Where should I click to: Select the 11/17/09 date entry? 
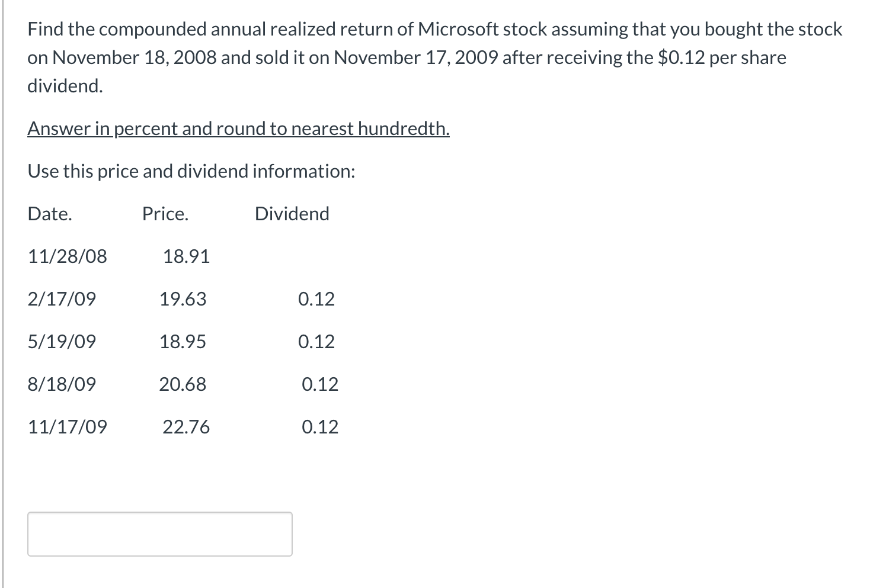(x=67, y=426)
